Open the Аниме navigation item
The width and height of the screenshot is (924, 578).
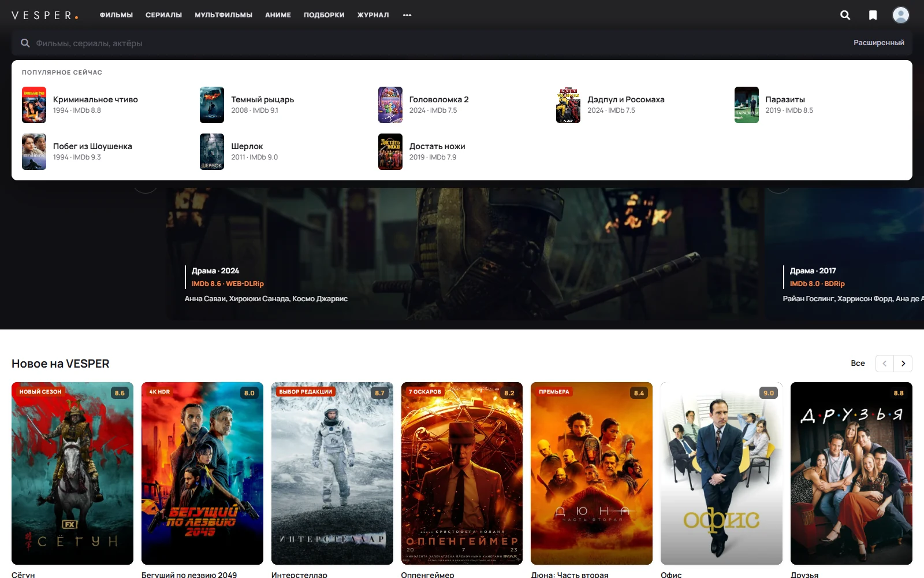coord(278,15)
